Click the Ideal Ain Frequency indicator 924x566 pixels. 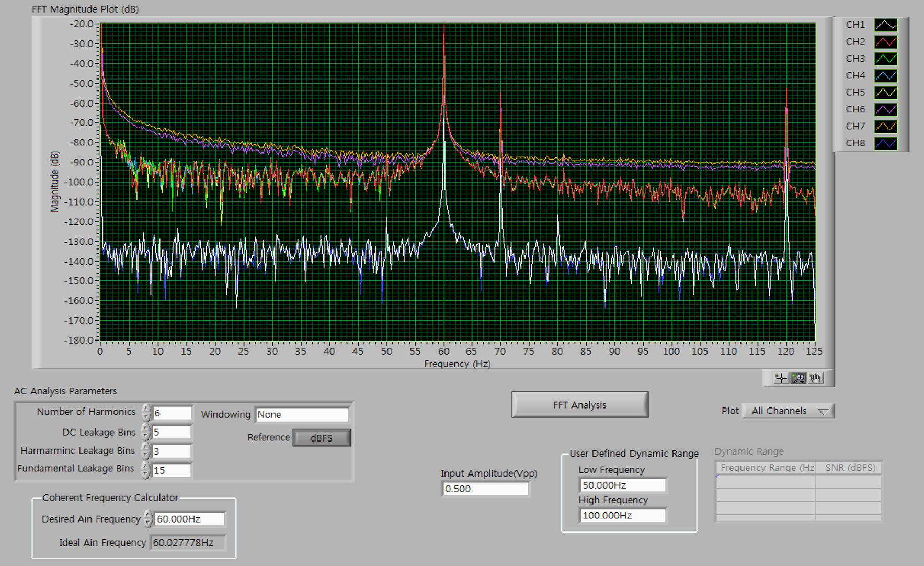click(188, 542)
